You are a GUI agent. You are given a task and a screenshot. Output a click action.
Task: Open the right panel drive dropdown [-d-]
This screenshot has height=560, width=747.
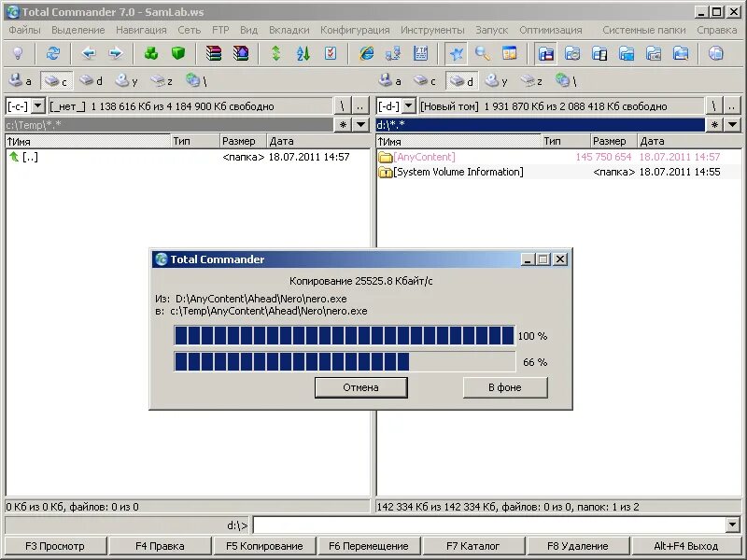(409, 105)
